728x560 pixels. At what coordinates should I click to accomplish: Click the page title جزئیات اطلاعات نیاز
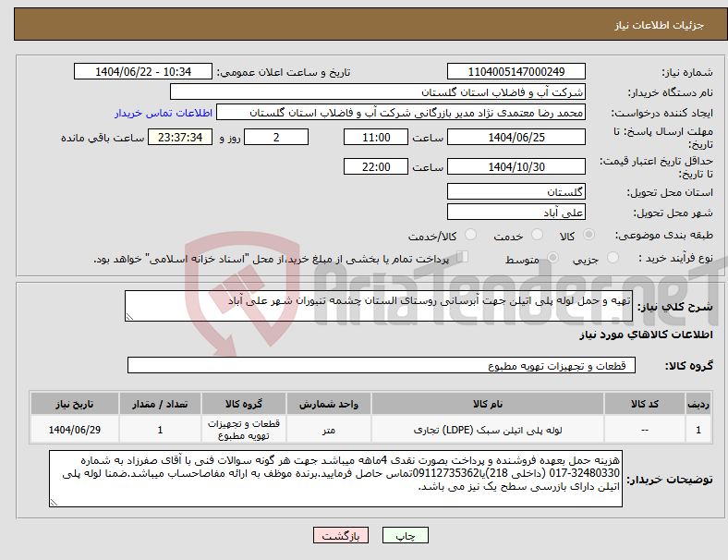click(660, 25)
